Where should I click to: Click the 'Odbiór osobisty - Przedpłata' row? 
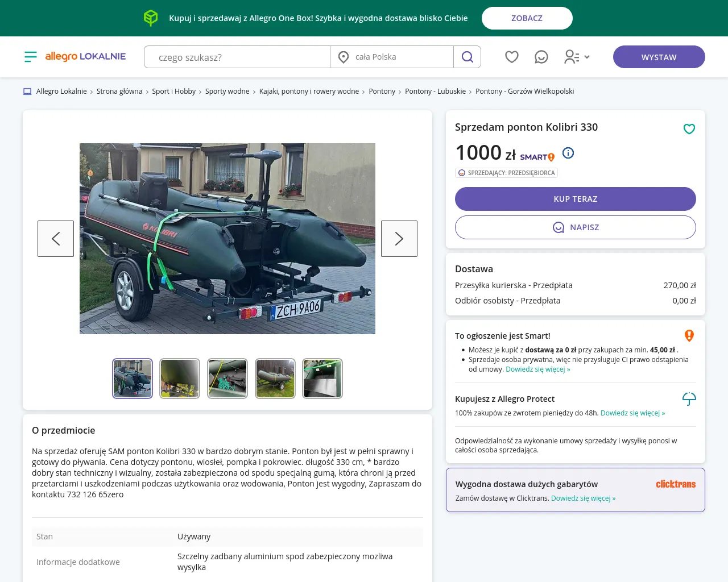click(576, 301)
